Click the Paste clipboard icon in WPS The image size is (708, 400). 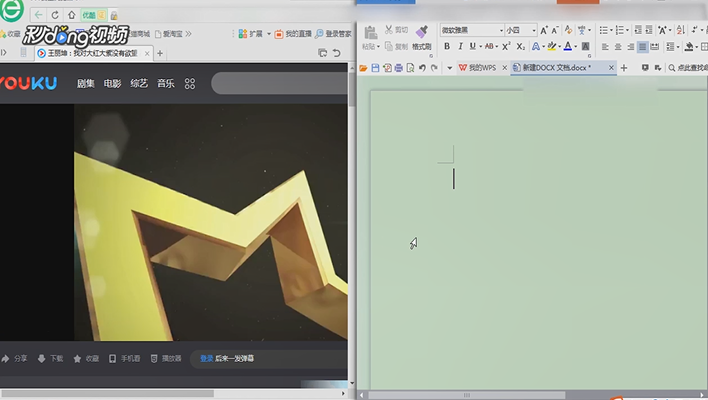(x=370, y=33)
